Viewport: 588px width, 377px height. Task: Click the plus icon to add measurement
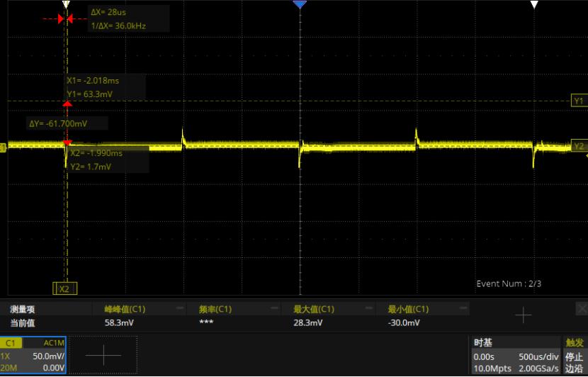point(523,316)
